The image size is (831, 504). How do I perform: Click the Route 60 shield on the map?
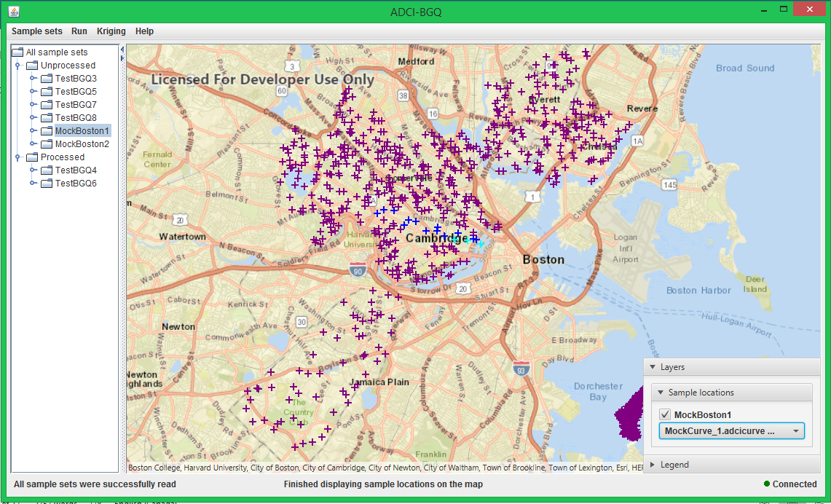[x=282, y=91]
